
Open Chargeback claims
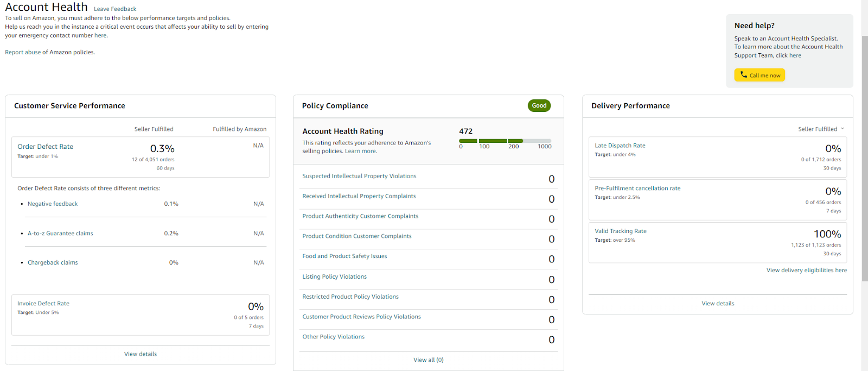53,262
